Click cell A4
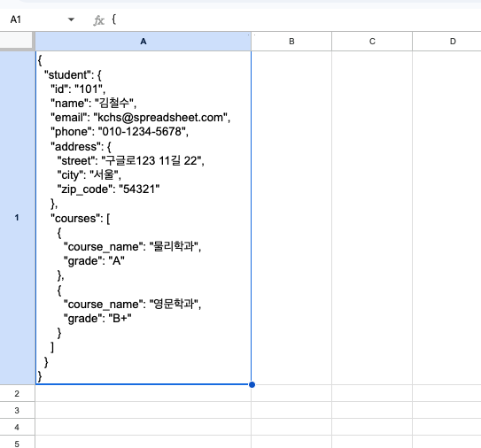This screenshot has height=448, width=481. pyautogui.click(x=144, y=427)
